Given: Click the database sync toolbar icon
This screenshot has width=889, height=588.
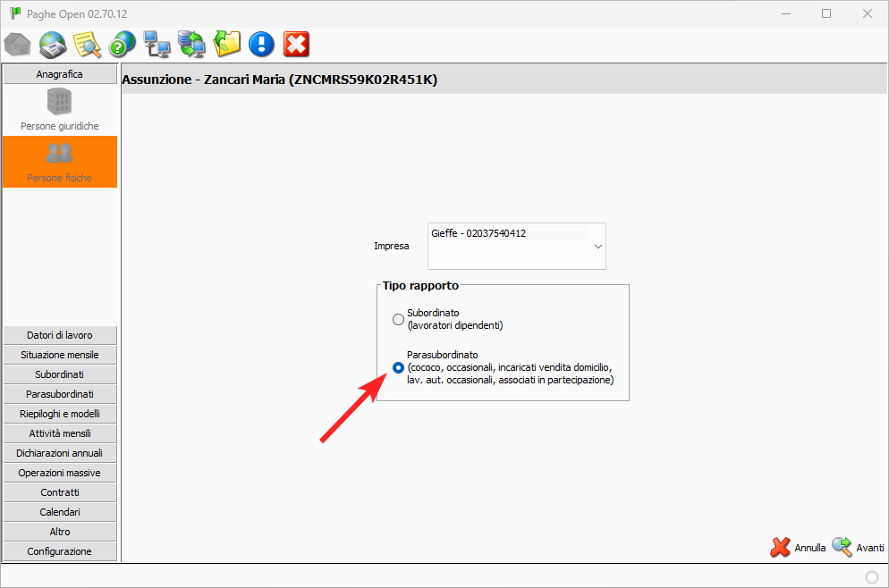Looking at the screenshot, I should 191,44.
